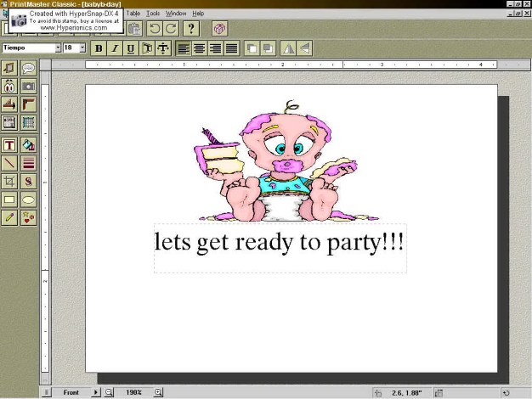Screen dimensions: 532x399
Task: Bring object forward icon
Action: (x=252, y=48)
